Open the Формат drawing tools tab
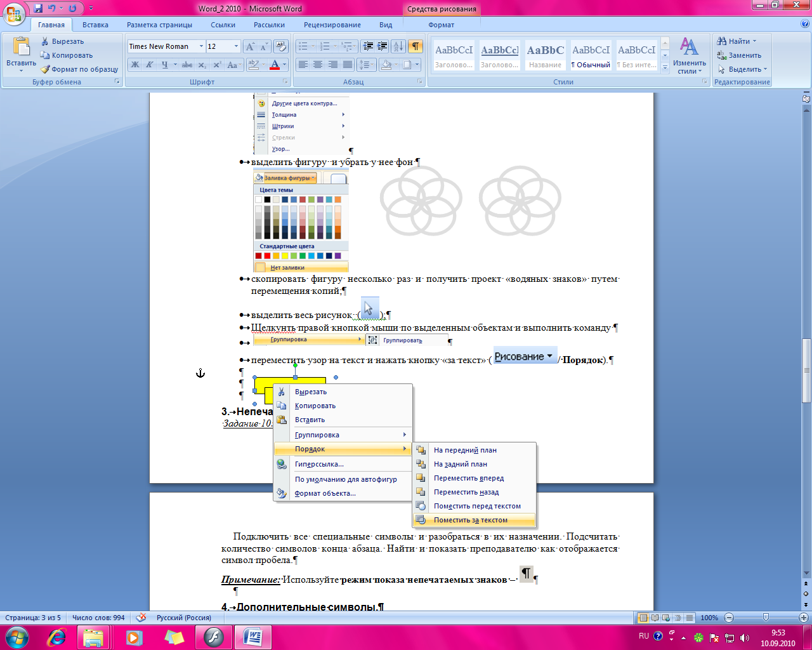Image resolution: width=812 pixels, height=650 pixels. (441, 25)
